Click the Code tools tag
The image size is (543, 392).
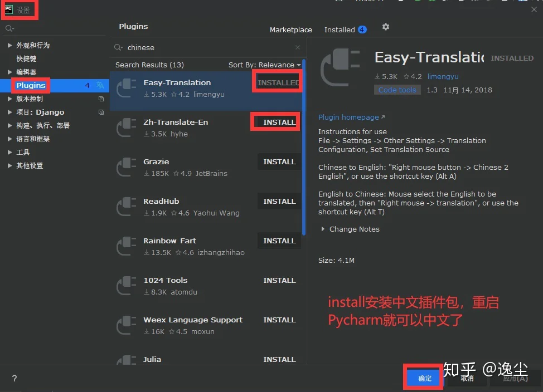397,90
